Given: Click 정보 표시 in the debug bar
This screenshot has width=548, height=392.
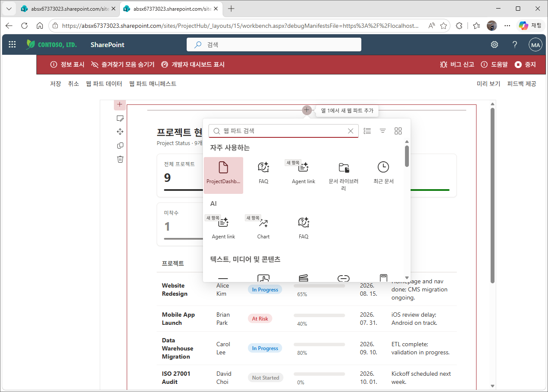Looking at the screenshot, I should 67,65.
